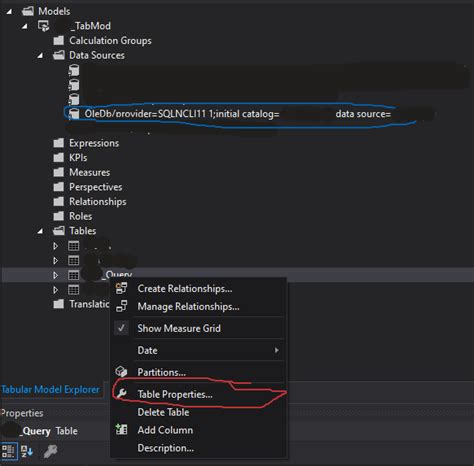The image size is (474, 466).
Task: Select the Calculation Groups tree node
Action: 110,41
